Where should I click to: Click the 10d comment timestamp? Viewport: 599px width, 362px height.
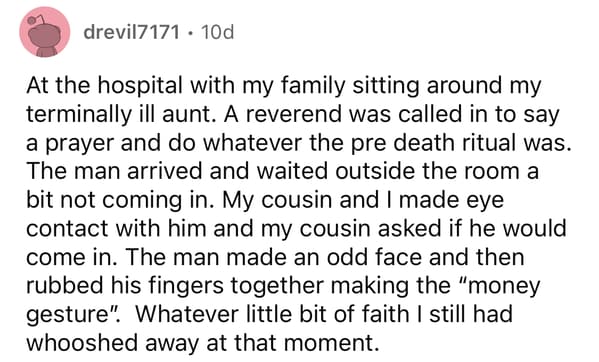[217, 32]
